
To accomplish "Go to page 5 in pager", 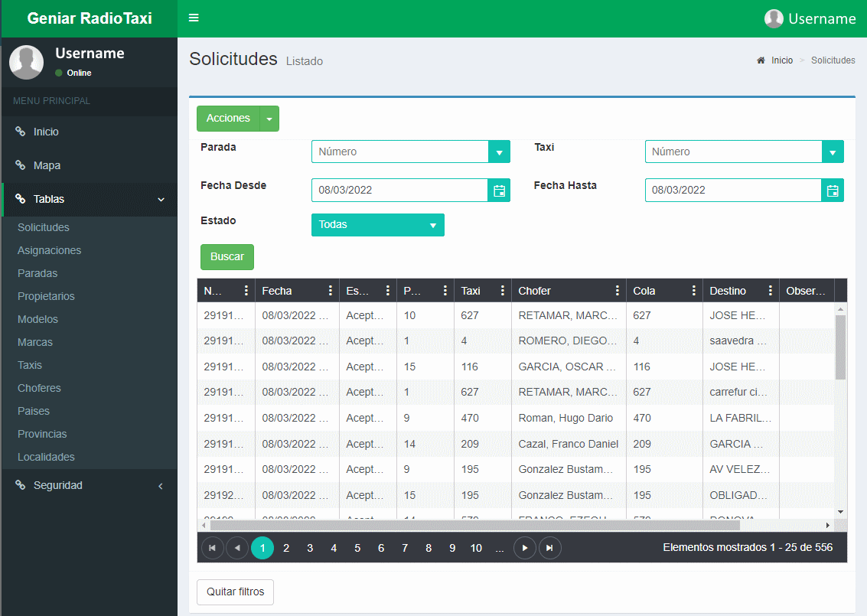I will [x=357, y=548].
